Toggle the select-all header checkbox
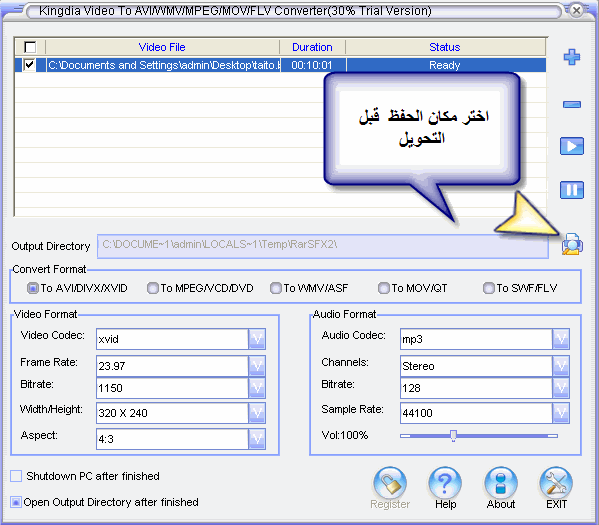The height and width of the screenshot is (525, 599). 30,47
